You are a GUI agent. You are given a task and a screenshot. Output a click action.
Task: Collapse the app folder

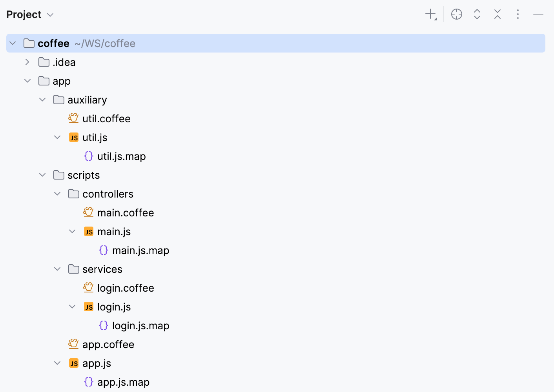tap(27, 81)
